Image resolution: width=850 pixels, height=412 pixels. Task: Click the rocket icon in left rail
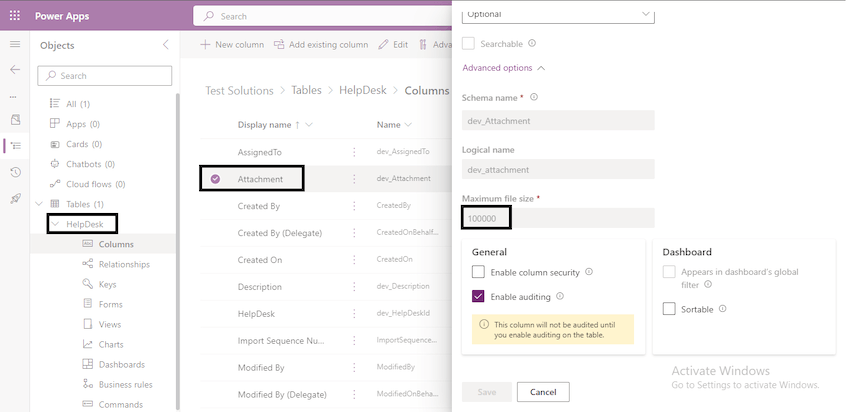pyautogui.click(x=14, y=198)
